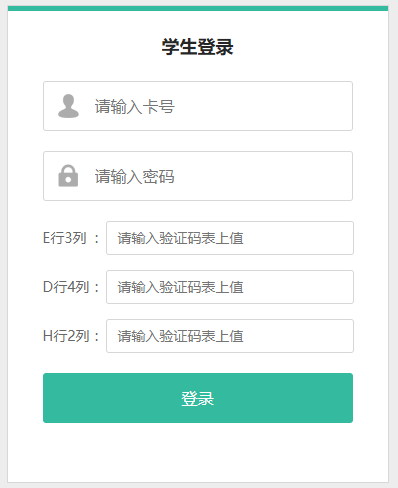Select the H行2列 verification code field
This screenshot has width=398, height=488.
click(x=230, y=336)
